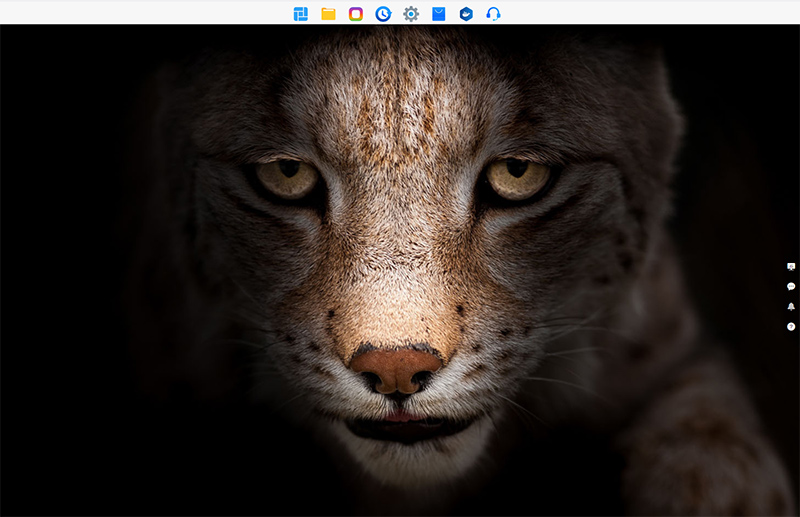
Task: Click the monitor icon in right sidebar
Action: click(x=791, y=266)
